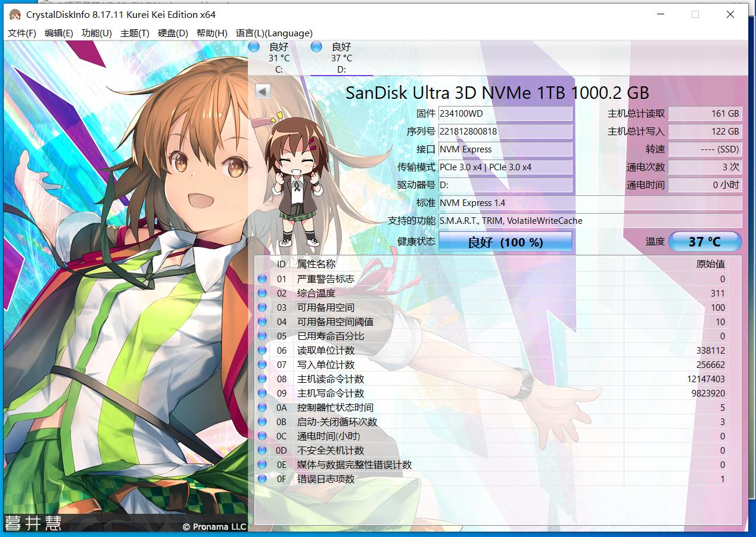Click the CrystalDiskInfo app icon in title bar
Viewport: 756px width, 537px height.
click(x=15, y=14)
